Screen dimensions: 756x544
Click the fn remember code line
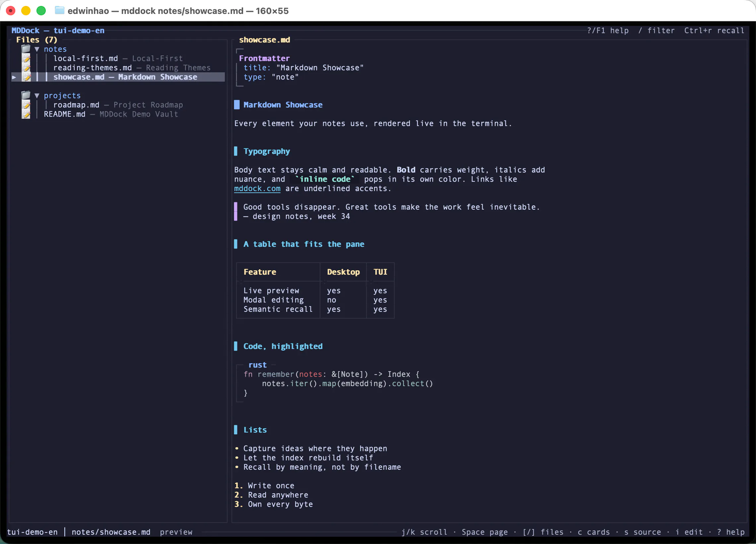[332, 374]
